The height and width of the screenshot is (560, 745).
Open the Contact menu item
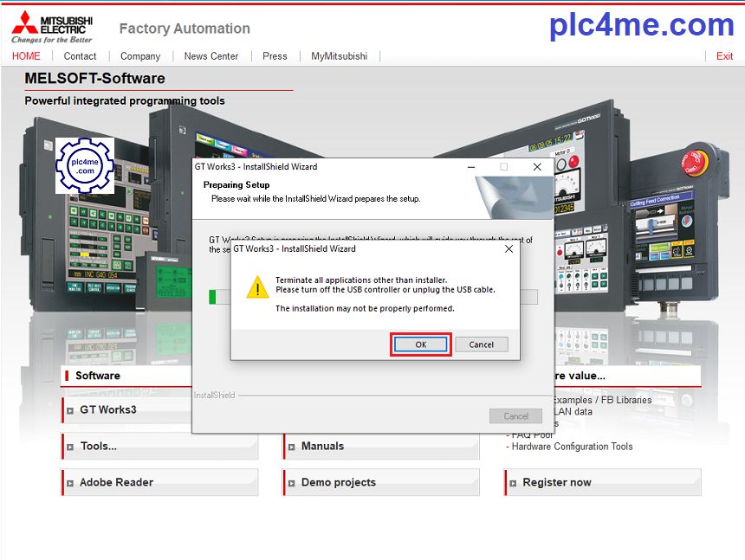pyautogui.click(x=80, y=56)
